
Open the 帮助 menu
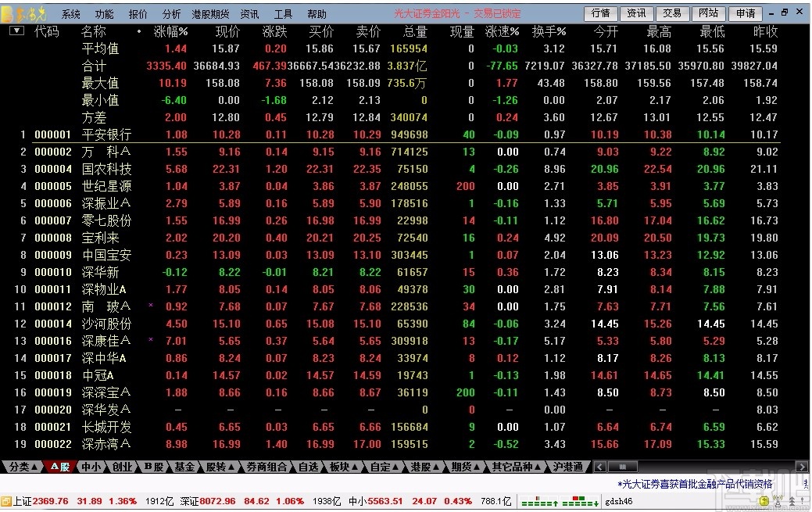pos(317,14)
